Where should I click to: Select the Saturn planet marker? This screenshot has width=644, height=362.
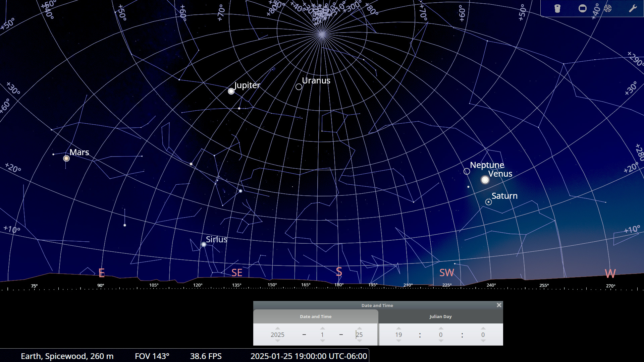[x=489, y=202]
